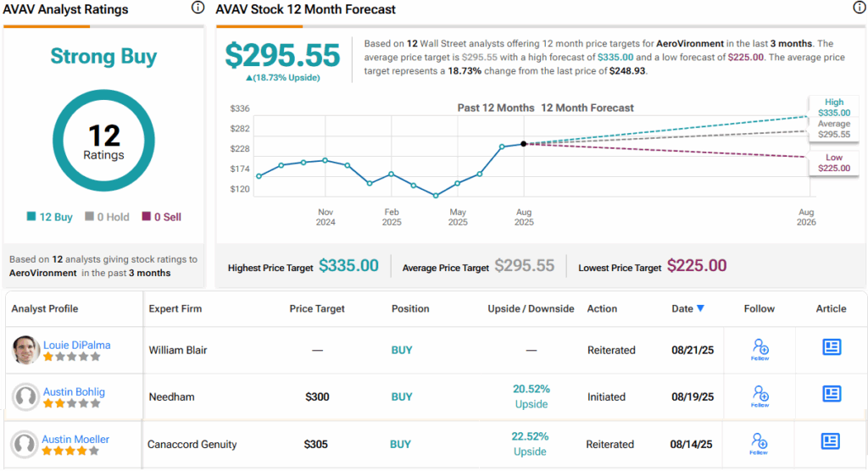Open the William Blair article icon
868x471 pixels.
(x=831, y=347)
